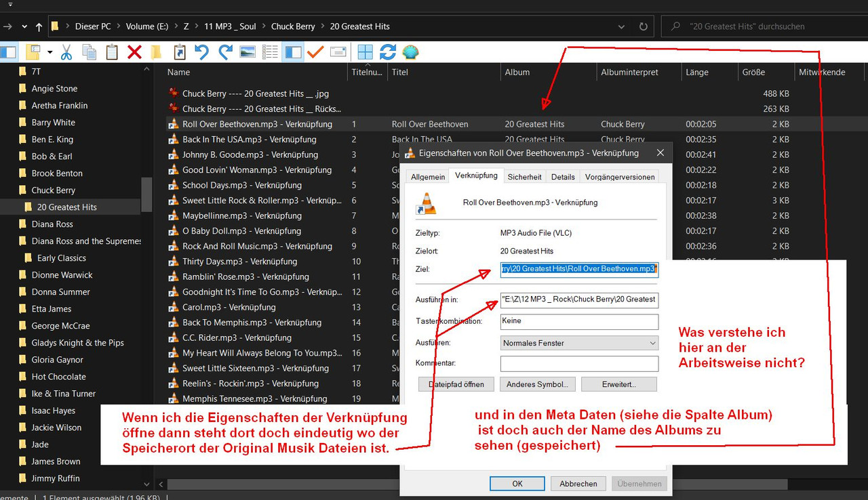Click the Rename toolbar icon
Image resolution: width=868 pixels, height=500 pixels.
pos(338,52)
